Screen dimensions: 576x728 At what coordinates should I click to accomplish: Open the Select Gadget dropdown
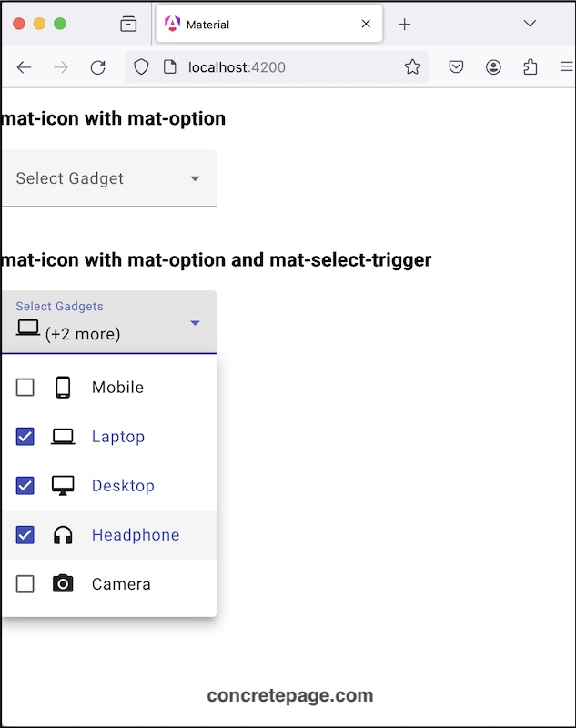[x=108, y=178]
